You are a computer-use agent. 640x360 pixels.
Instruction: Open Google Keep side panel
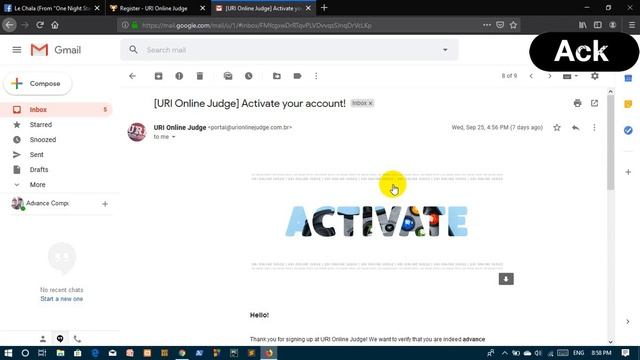(x=628, y=104)
